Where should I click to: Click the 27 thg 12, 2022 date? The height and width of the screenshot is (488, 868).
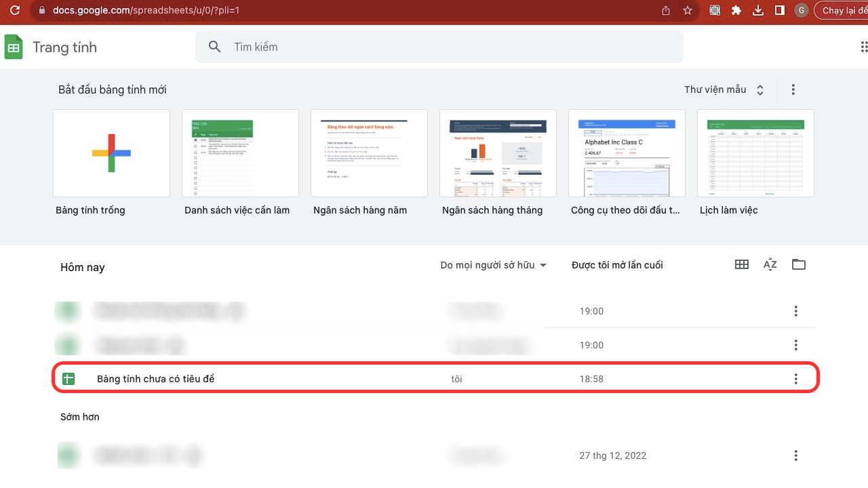click(613, 455)
